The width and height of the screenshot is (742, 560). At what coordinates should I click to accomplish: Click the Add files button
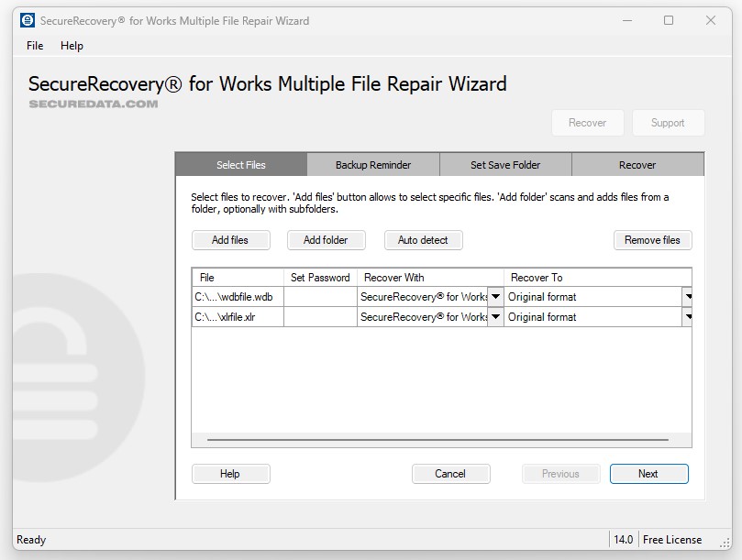(230, 240)
